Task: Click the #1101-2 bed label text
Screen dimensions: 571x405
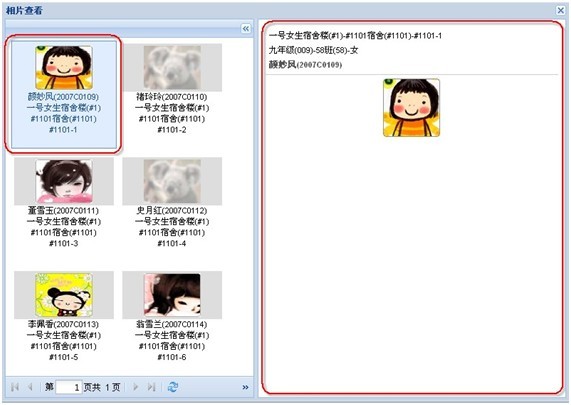Action: [172, 130]
